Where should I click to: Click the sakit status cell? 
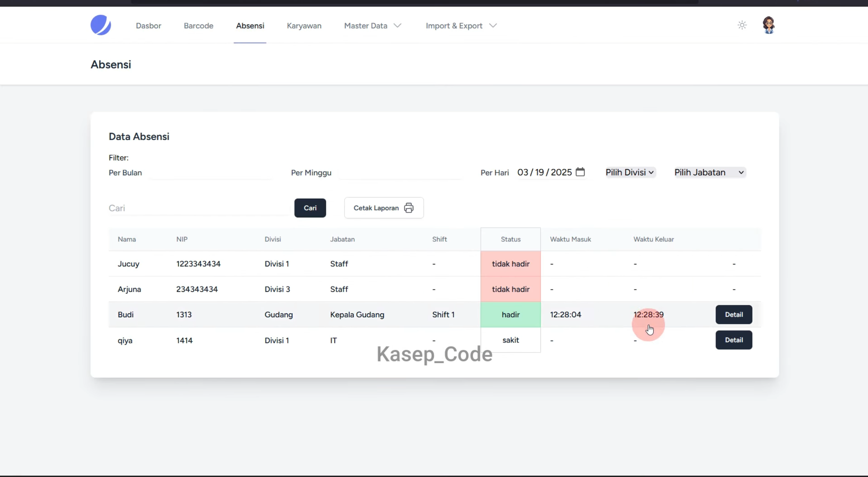(x=511, y=340)
